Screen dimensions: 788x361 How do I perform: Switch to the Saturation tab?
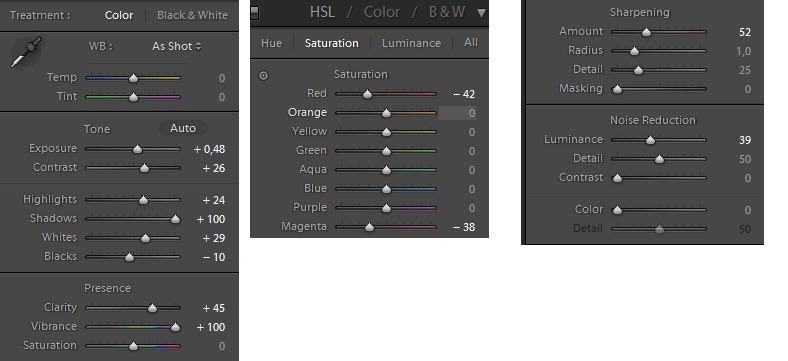pyautogui.click(x=332, y=43)
